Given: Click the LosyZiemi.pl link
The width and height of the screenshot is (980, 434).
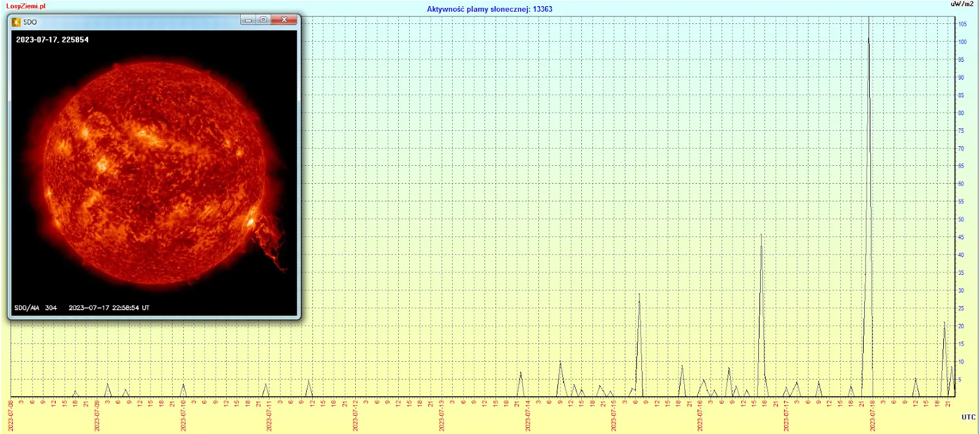Looking at the screenshot, I should 26,6.
